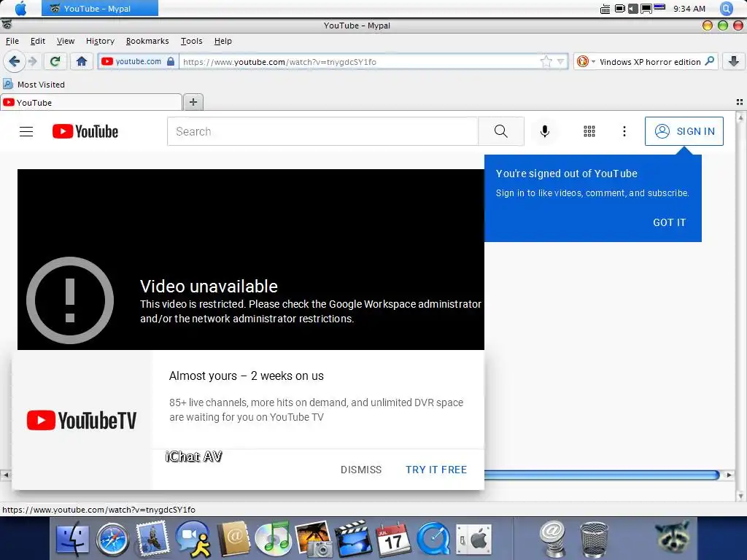Launch iTunes from the dock
747x560 pixels.
coord(273,540)
